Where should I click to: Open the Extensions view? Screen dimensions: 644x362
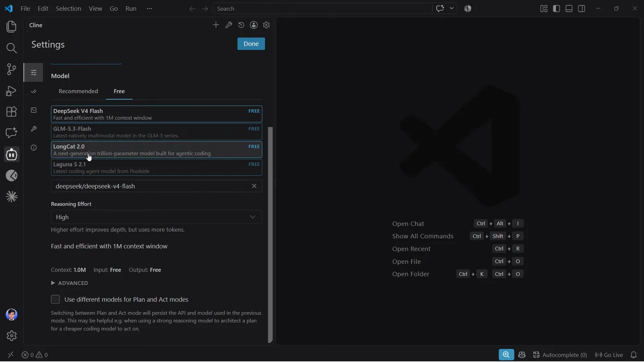coord(11,112)
